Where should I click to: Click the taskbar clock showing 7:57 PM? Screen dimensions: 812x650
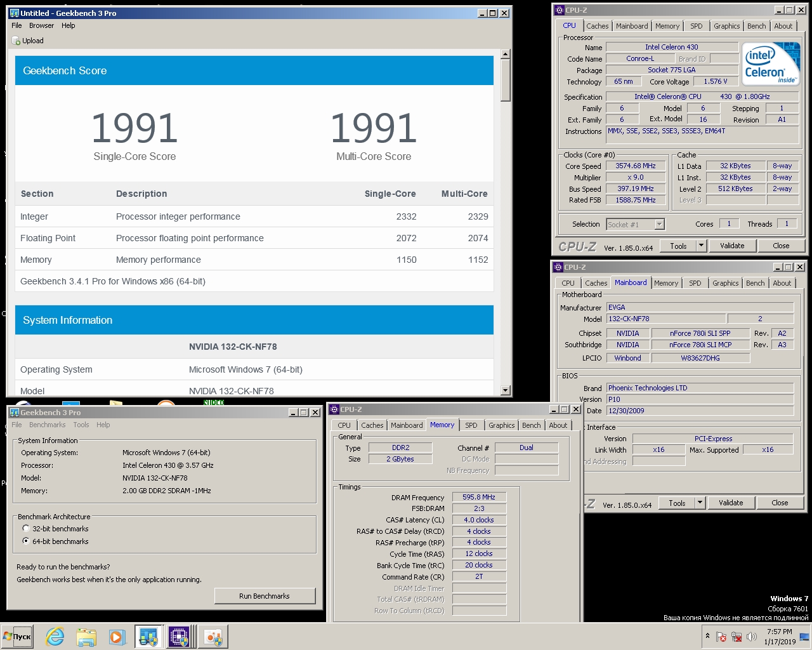[780, 637]
